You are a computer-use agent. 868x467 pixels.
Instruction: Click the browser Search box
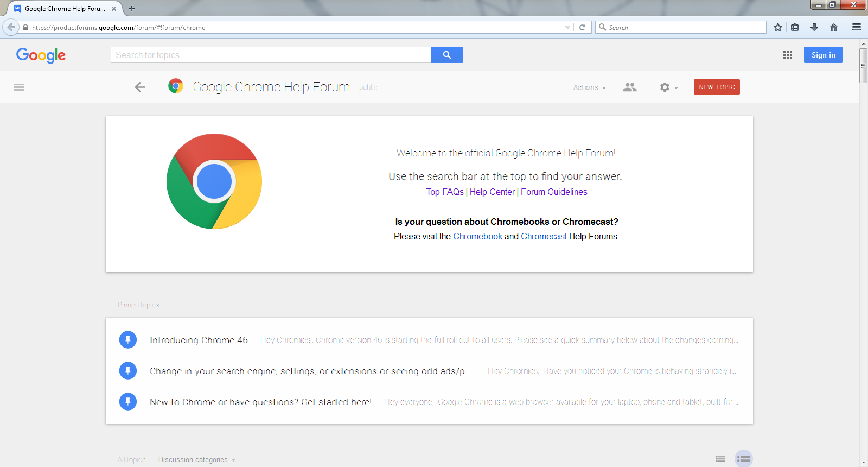681,27
